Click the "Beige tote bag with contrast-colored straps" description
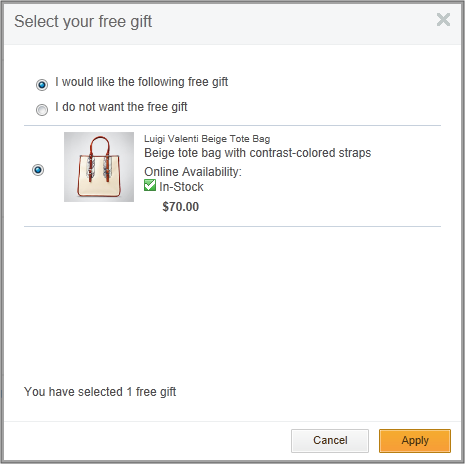Image resolution: width=465 pixels, height=464 pixels. 258,153
